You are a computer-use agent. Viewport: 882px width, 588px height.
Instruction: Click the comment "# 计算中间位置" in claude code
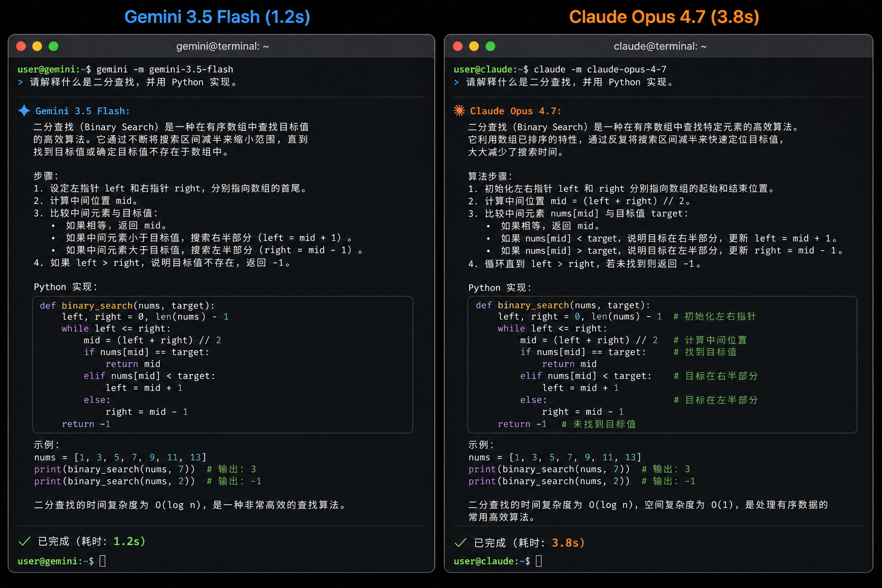point(710,340)
